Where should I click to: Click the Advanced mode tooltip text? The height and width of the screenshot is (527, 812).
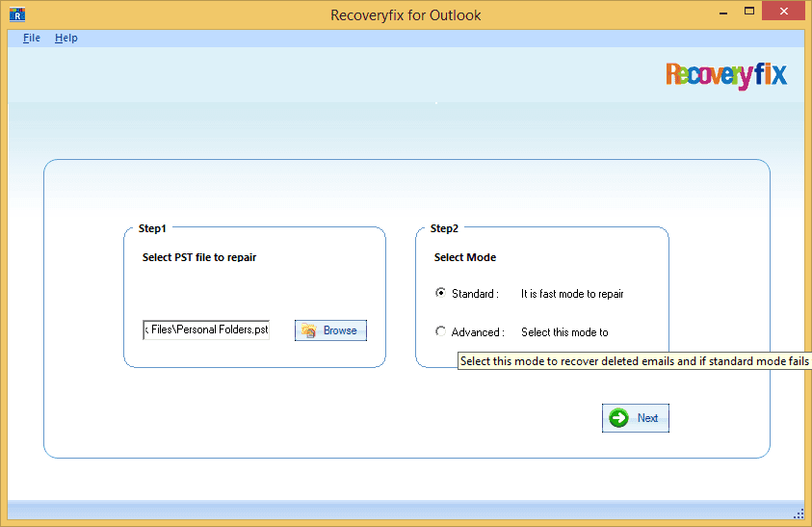tap(634, 361)
